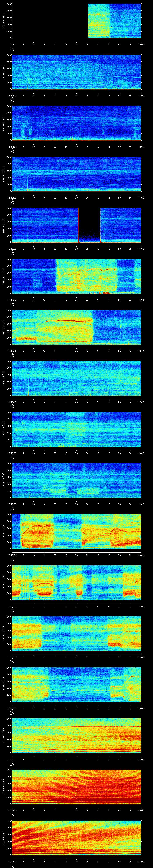
Task: Select the spectrogram panel starting at 15:19:00
Action: click(x=77, y=531)
